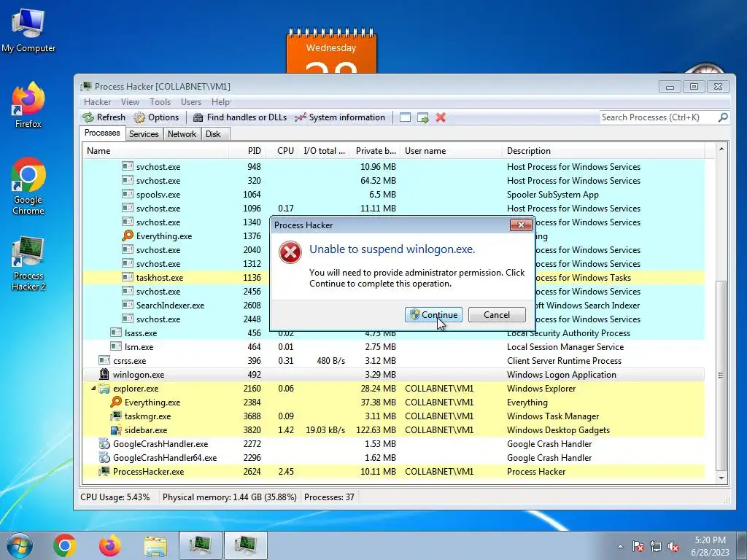The image size is (747, 560).
Task: Click the winlogon.exe process icon
Action: (104, 374)
